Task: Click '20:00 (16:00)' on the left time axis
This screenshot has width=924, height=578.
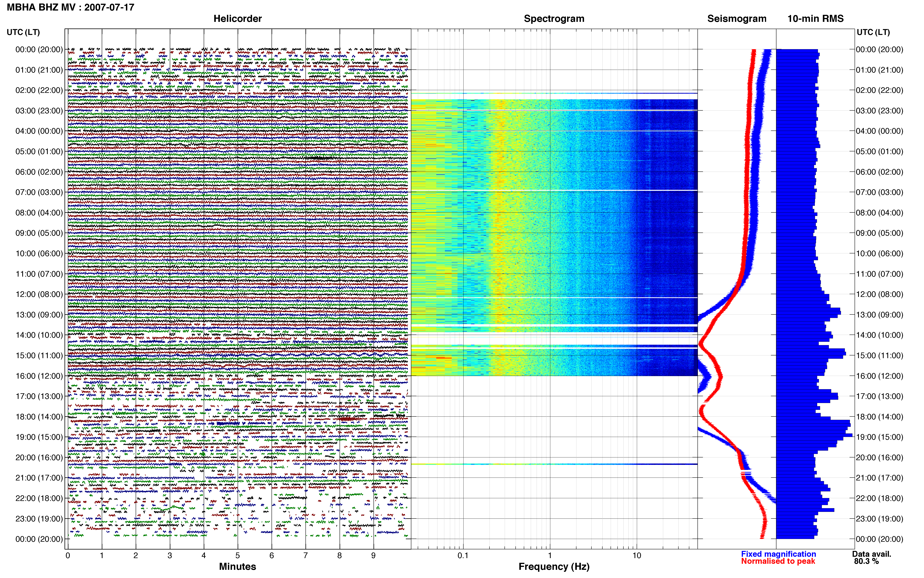Action: tap(39, 458)
